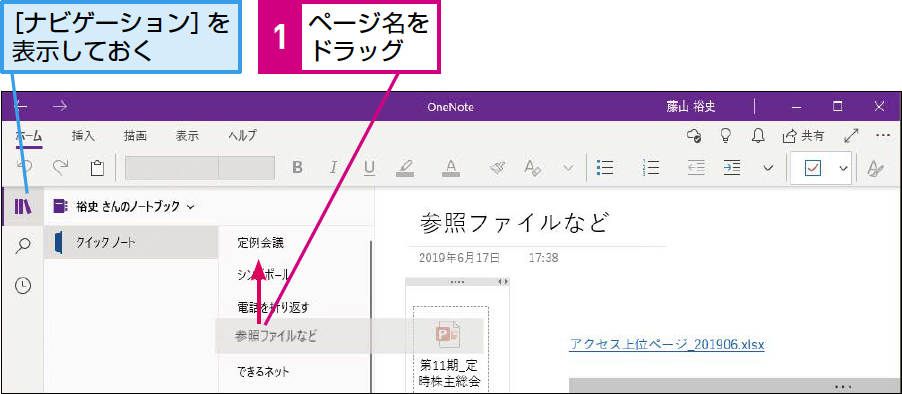902x394 pixels.
Task: Click the page title 参照ファイルなど
Action: 514,222
